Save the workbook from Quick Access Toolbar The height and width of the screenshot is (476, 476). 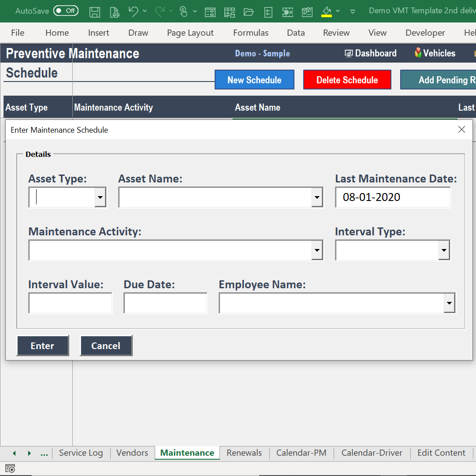point(94,12)
